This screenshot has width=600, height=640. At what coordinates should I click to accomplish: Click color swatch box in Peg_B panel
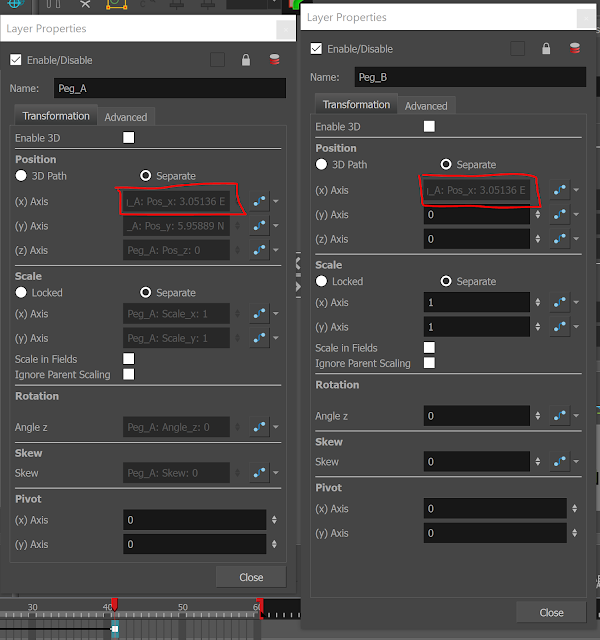(518, 49)
